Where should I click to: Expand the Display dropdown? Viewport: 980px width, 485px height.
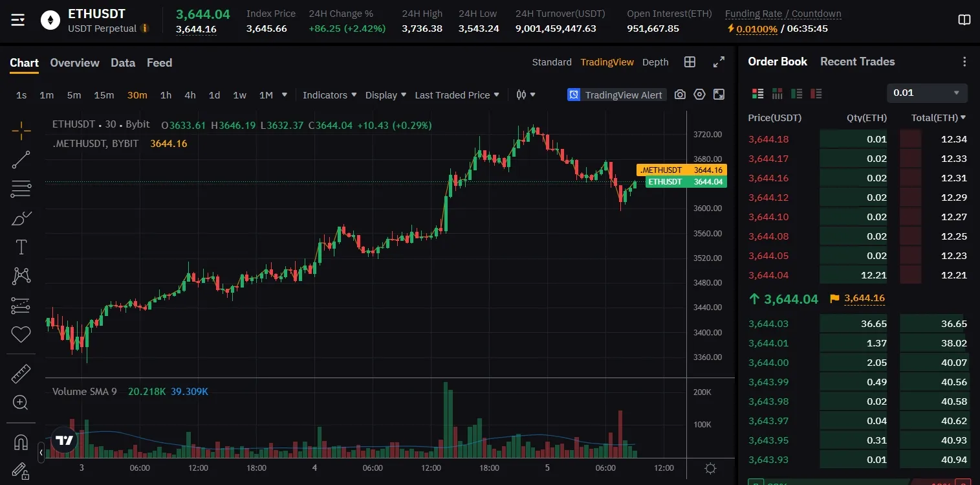click(386, 95)
